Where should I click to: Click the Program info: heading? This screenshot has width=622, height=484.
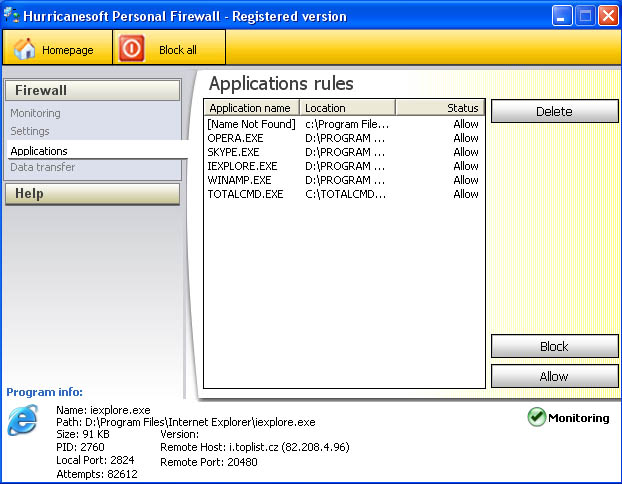(x=44, y=392)
